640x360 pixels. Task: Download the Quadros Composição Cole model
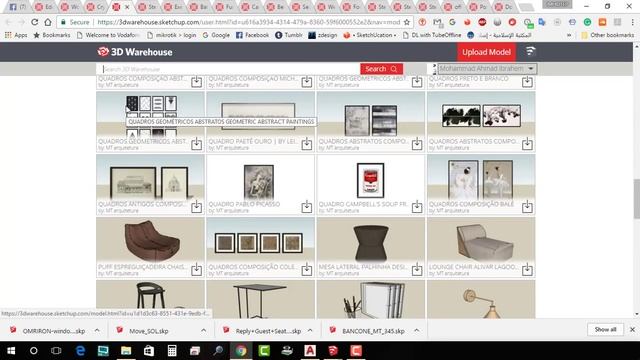coord(307,269)
